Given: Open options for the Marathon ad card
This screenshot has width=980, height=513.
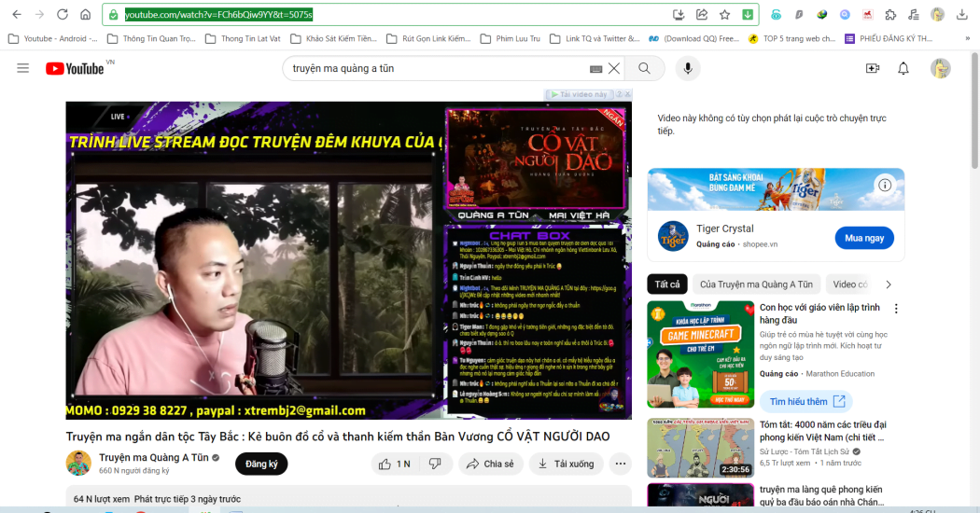Looking at the screenshot, I should (896, 309).
